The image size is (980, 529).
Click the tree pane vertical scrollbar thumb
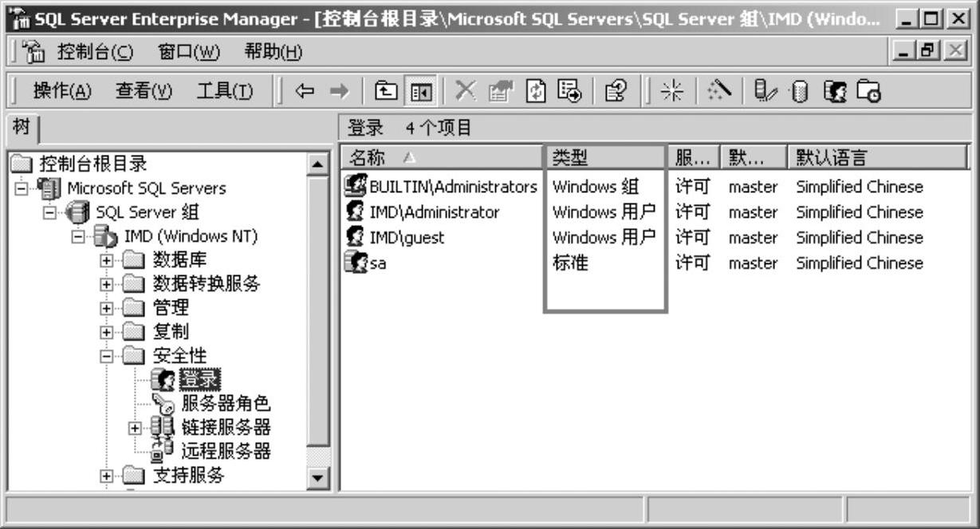[x=318, y=311]
